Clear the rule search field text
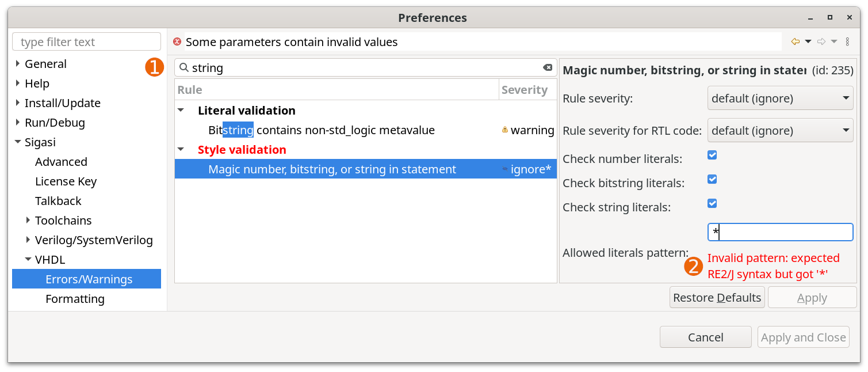This screenshot has width=868, height=372. [548, 67]
